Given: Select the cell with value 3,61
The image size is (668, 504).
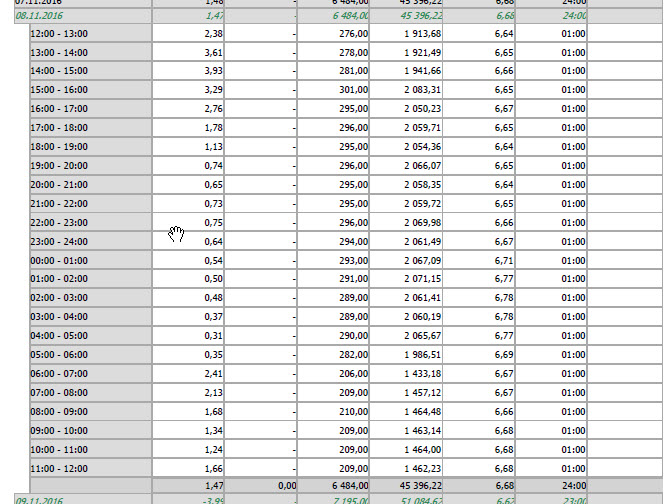Looking at the screenshot, I should pos(188,53).
